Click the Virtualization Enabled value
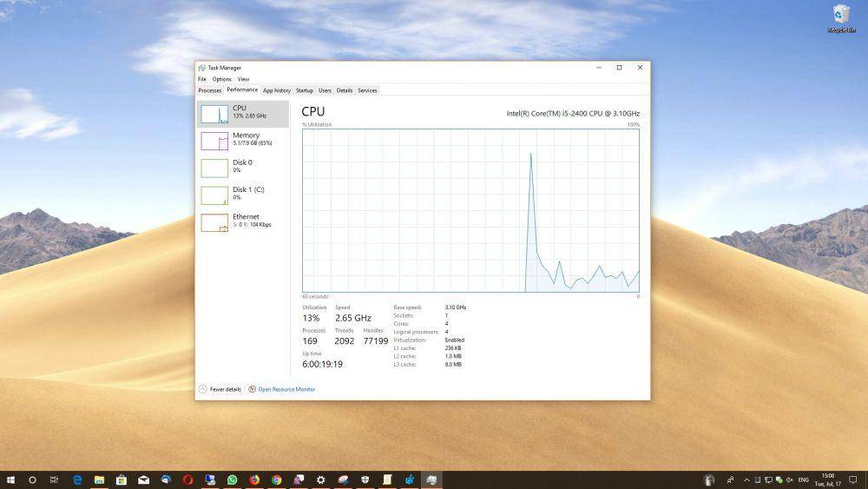This screenshot has width=868, height=489. click(455, 340)
